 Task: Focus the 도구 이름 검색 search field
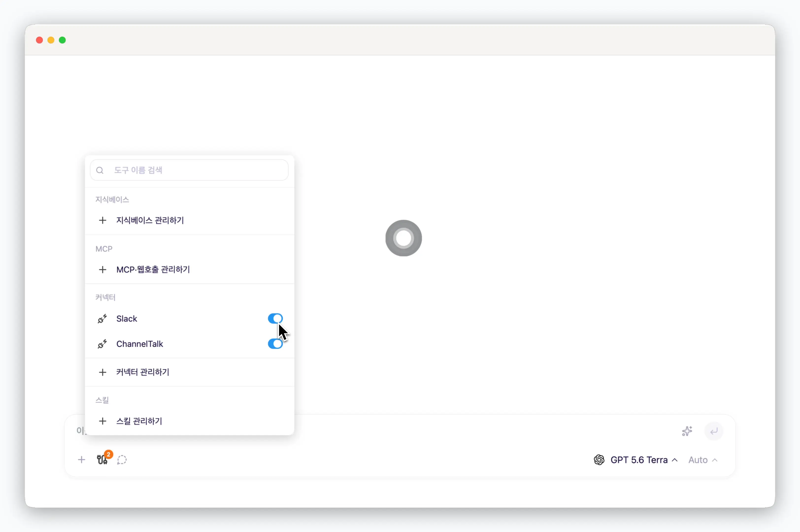click(x=189, y=170)
